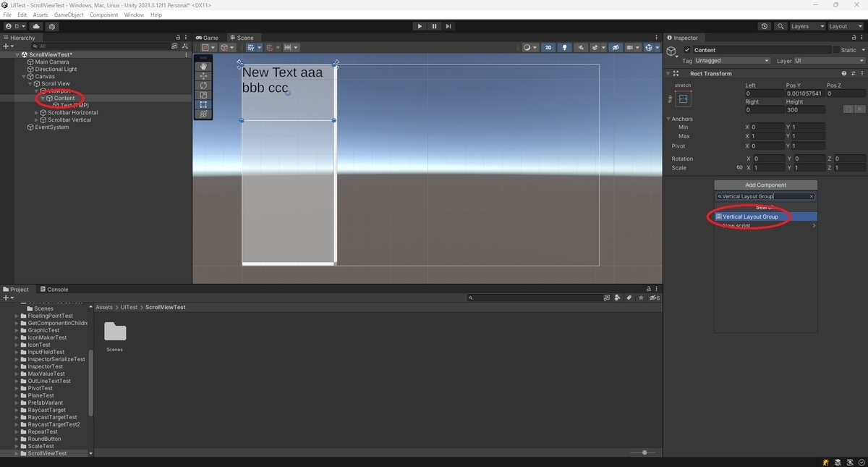This screenshot has height=467, width=868.
Task: Toggle scene lighting with the bulb icon
Action: (x=564, y=47)
